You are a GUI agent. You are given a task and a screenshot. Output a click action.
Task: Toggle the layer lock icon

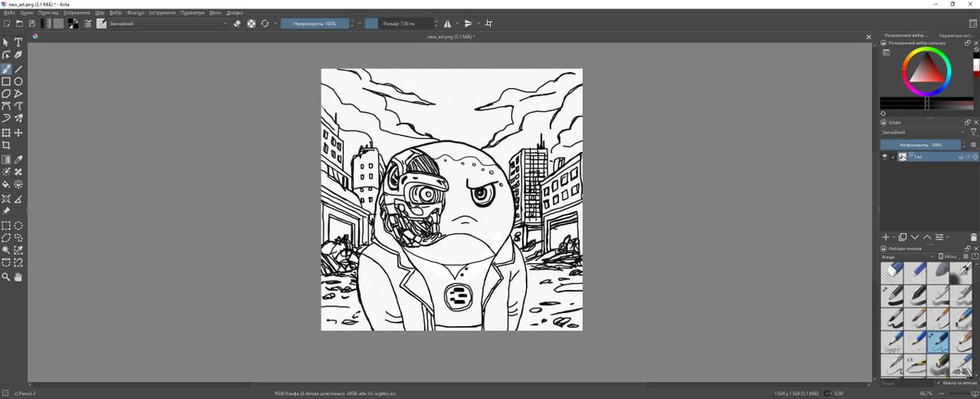coord(961,156)
